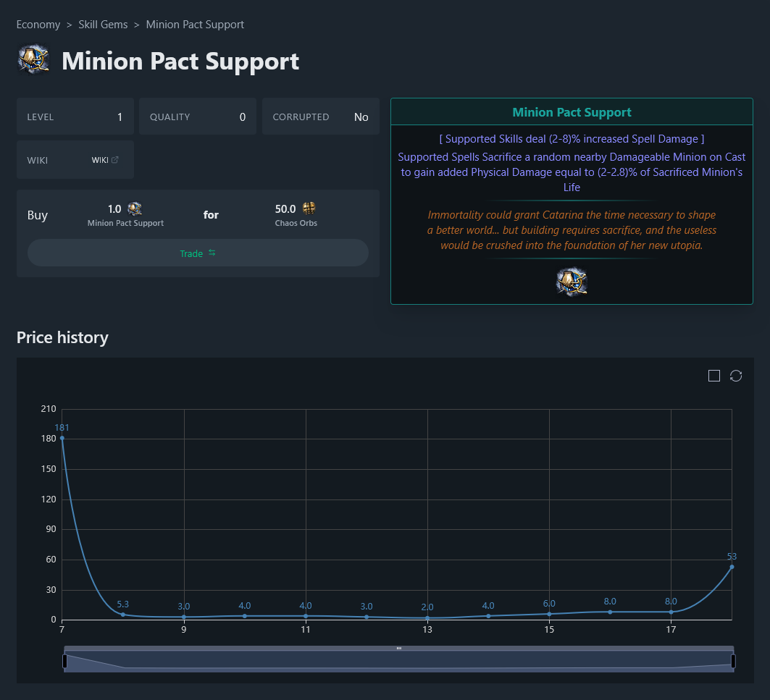Click the Minion Pact gem icon in Buy row
The height and width of the screenshot is (700, 770).
135,208
